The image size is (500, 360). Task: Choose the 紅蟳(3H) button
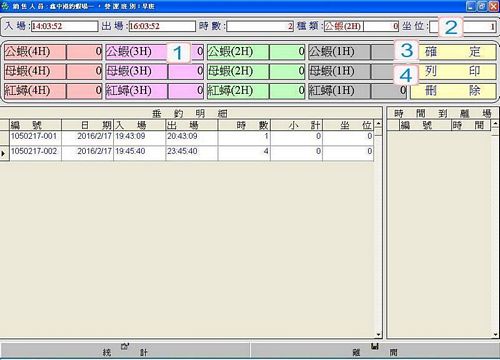tap(136, 91)
